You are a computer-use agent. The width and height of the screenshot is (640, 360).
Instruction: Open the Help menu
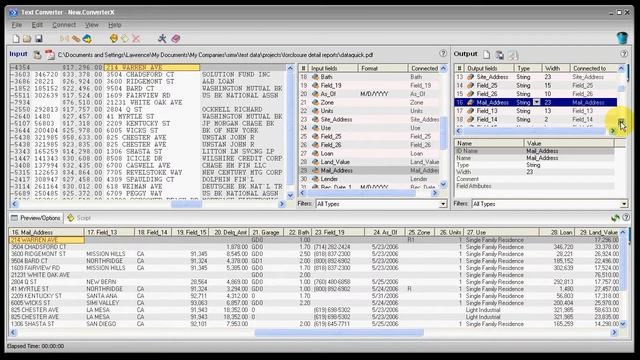tap(115, 25)
